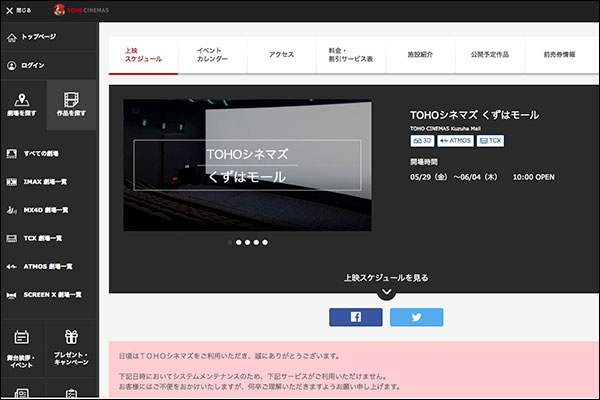Select 劇場を探す location pin icon
The height and width of the screenshot is (400, 600).
click(x=23, y=98)
